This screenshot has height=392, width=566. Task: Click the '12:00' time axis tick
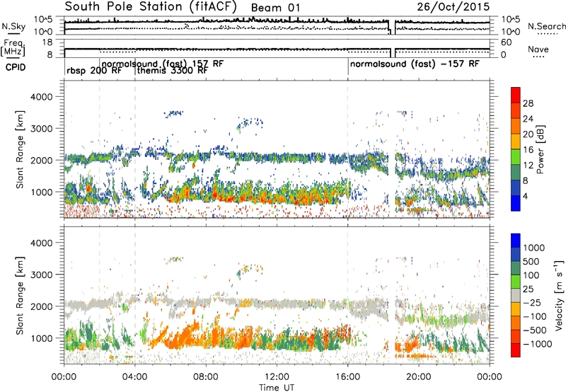pos(277,377)
